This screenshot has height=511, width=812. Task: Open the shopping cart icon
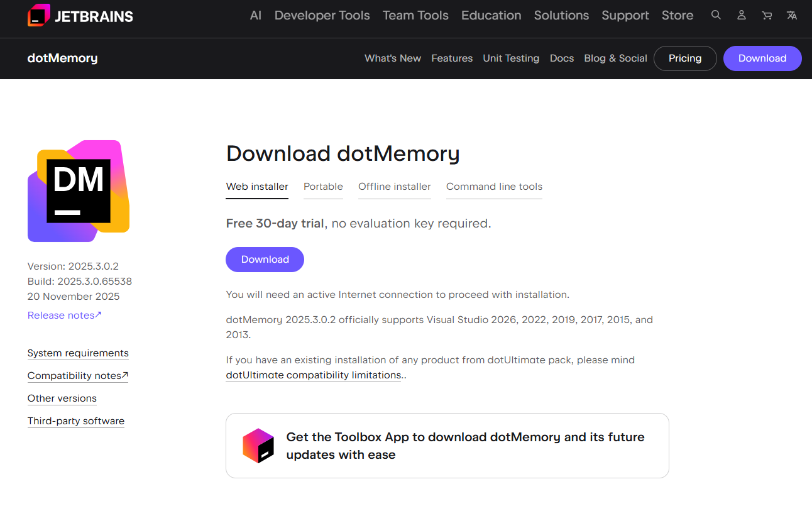[x=767, y=15]
